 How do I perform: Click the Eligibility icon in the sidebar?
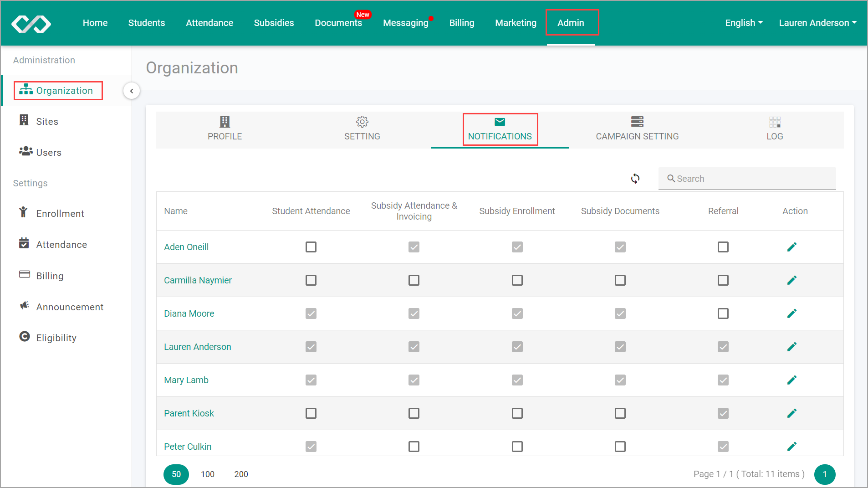click(25, 336)
